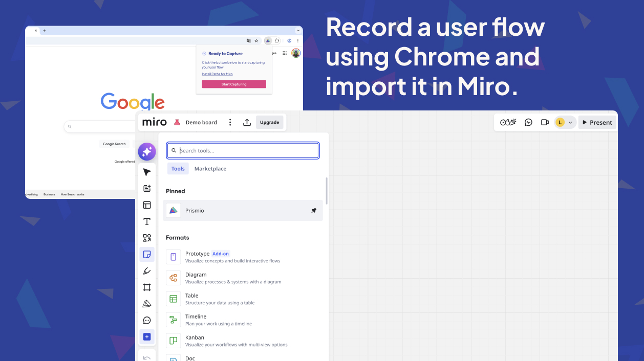Select the cursor arrow tool in Miro
Screen dimensions: 644x361
pyautogui.click(x=147, y=172)
